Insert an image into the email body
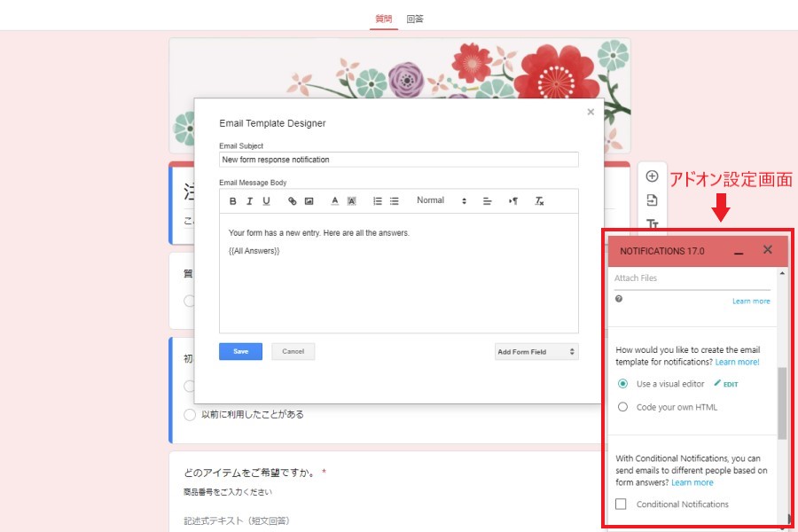 coord(309,201)
